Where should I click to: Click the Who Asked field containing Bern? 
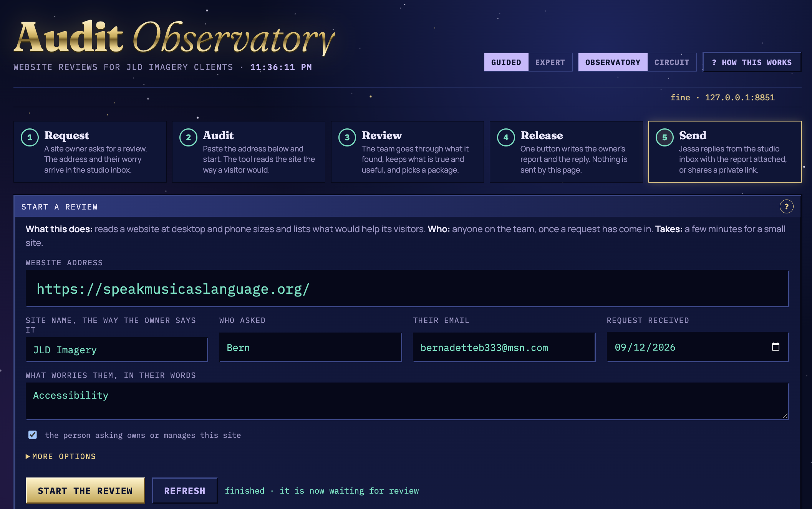click(x=310, y=348)
